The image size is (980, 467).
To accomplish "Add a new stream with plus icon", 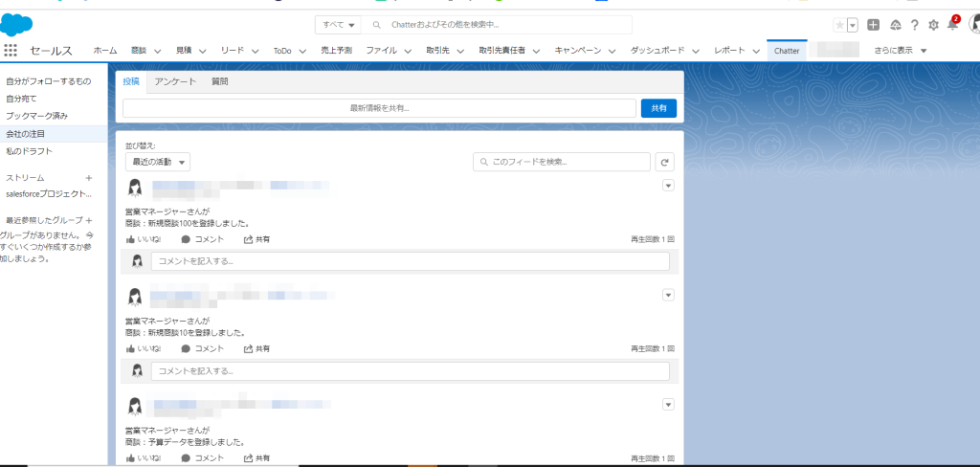I will [x=88, y=178].
